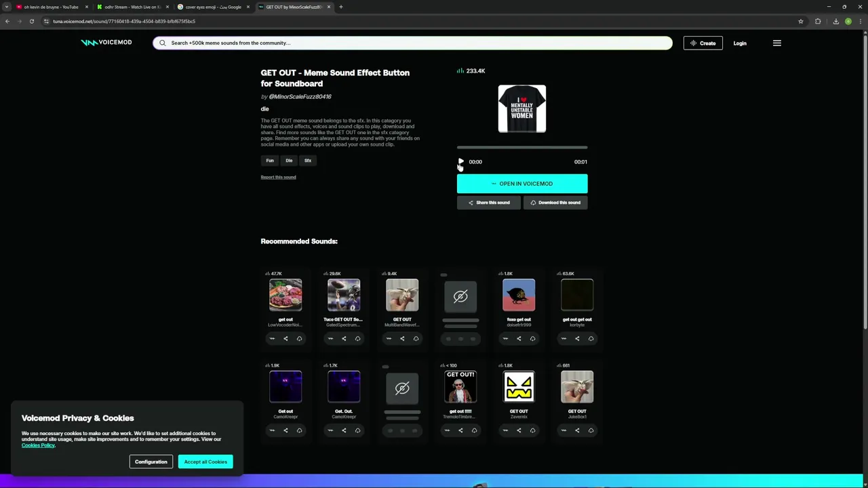Screen dimensions: 868x488
Task: Open Chrome's tab search dropdown
Action: 7,7
